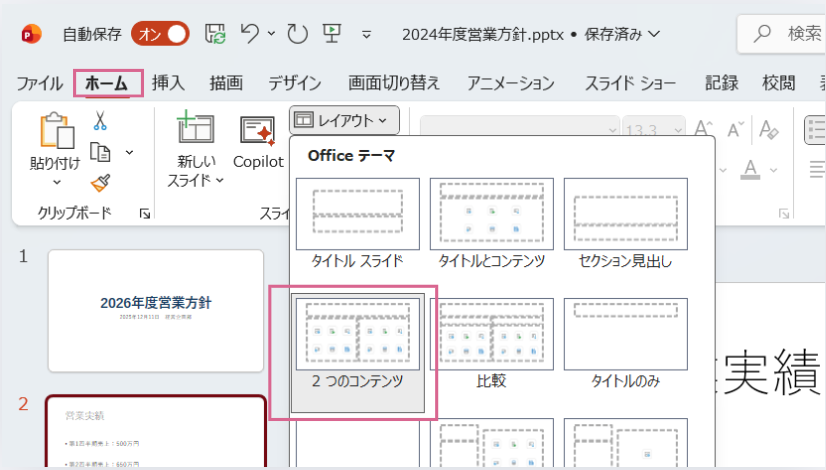Image resolution: width=826 pixels, height=470 pixels.
Task: Toggle the 自動保存 AutoSave switch
Action: pyautogui.click(x=160, y=34)
